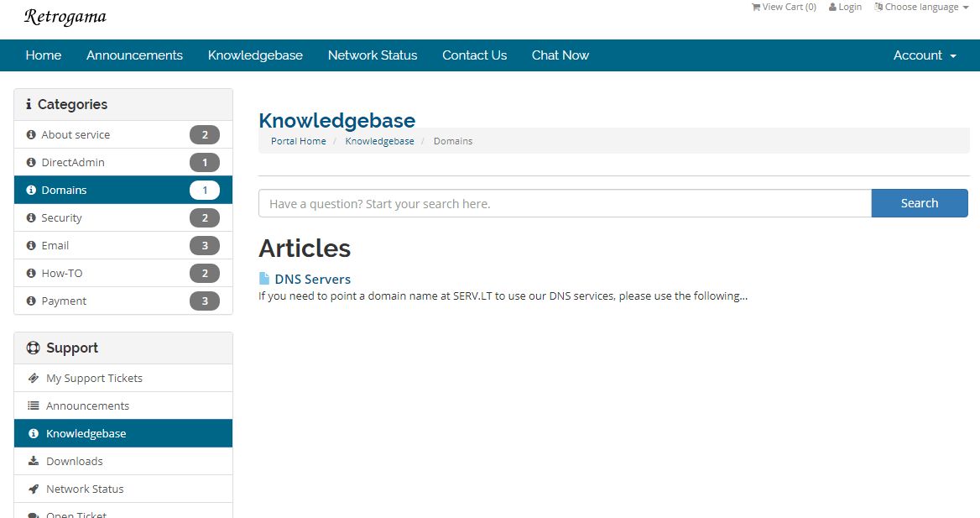Image resolution: width=980 pixels, height=518 pixels.
Task: Click the Payment info icon
Action: pos(30,301)
